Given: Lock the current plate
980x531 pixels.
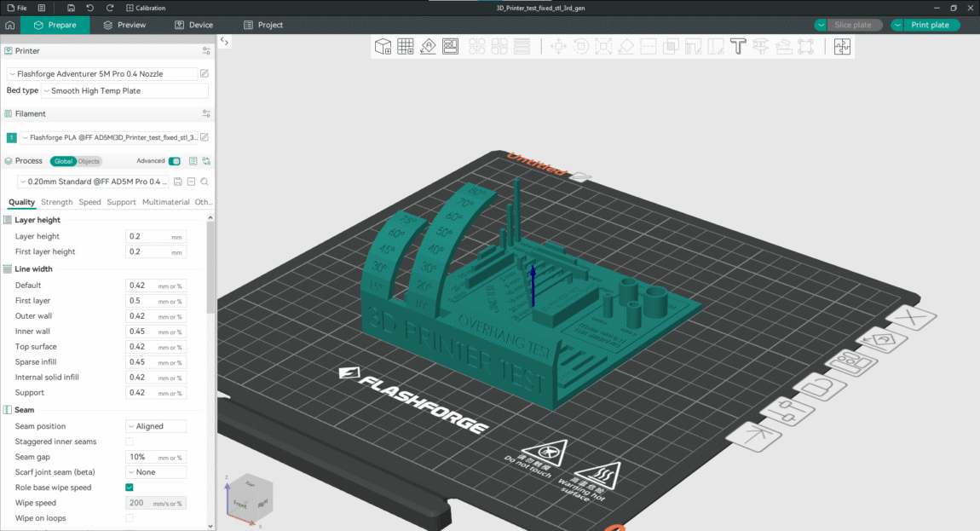Looking at the screenshot, I should click(820, 386).
